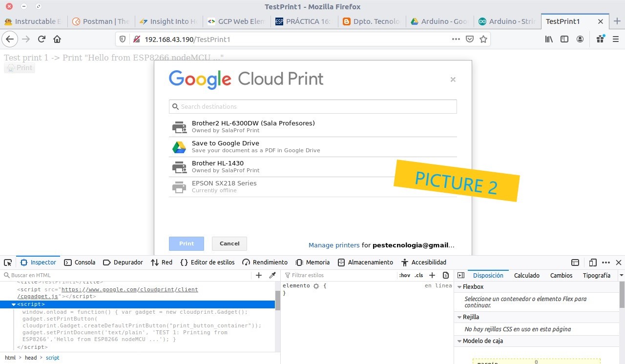The height and width of the screenshot is (364, 625).
Task: Select Brother HL-1430 printer
Action: 312,167
